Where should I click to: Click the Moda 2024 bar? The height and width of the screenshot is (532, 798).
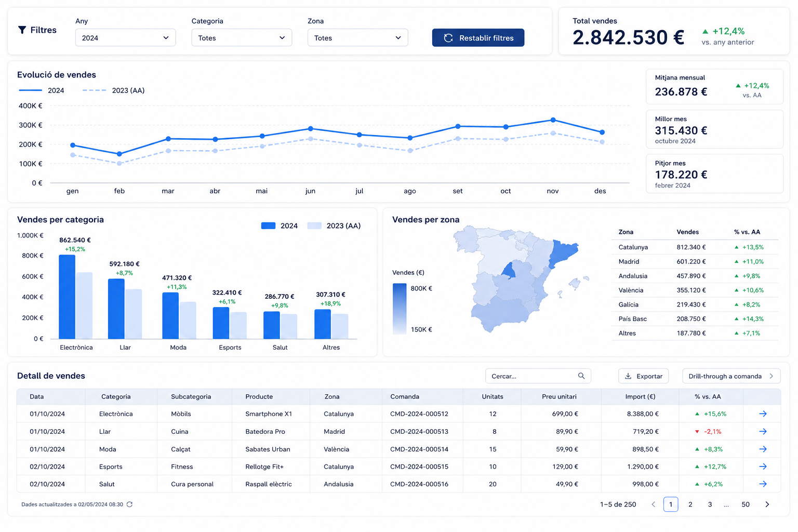170,315
